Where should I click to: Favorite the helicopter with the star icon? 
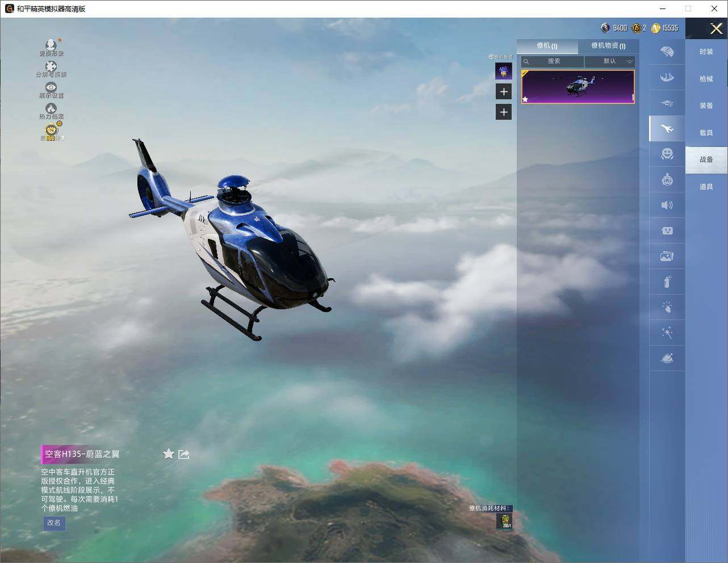coord(169,454)
